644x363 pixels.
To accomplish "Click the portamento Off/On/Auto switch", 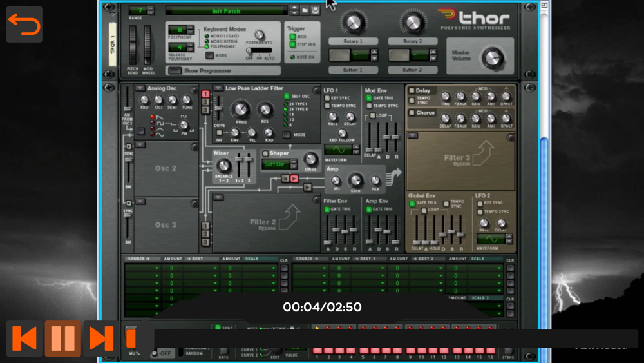I will click(259, 50).
